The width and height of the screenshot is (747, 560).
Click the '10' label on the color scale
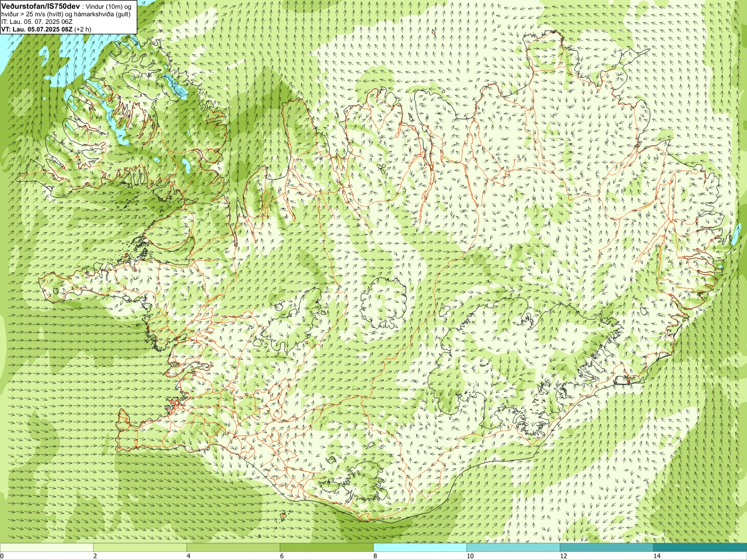[x=470, y=556]
